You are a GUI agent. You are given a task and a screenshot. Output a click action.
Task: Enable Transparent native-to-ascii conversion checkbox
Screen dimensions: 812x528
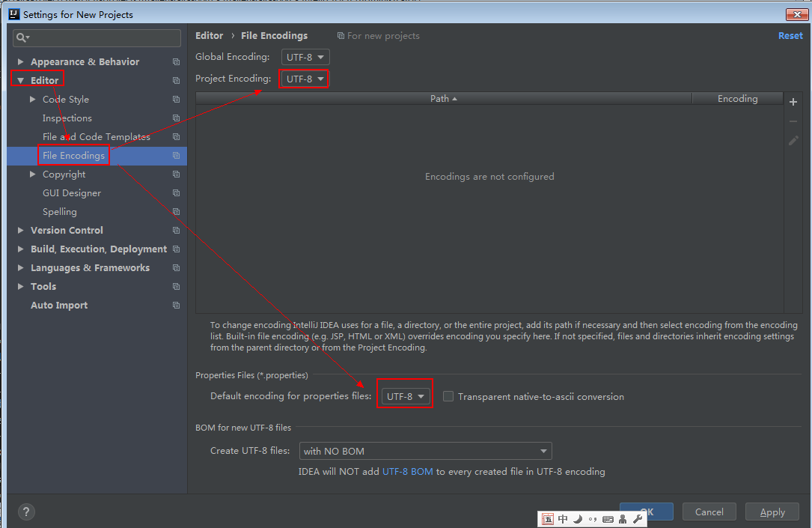click(448, 396)
